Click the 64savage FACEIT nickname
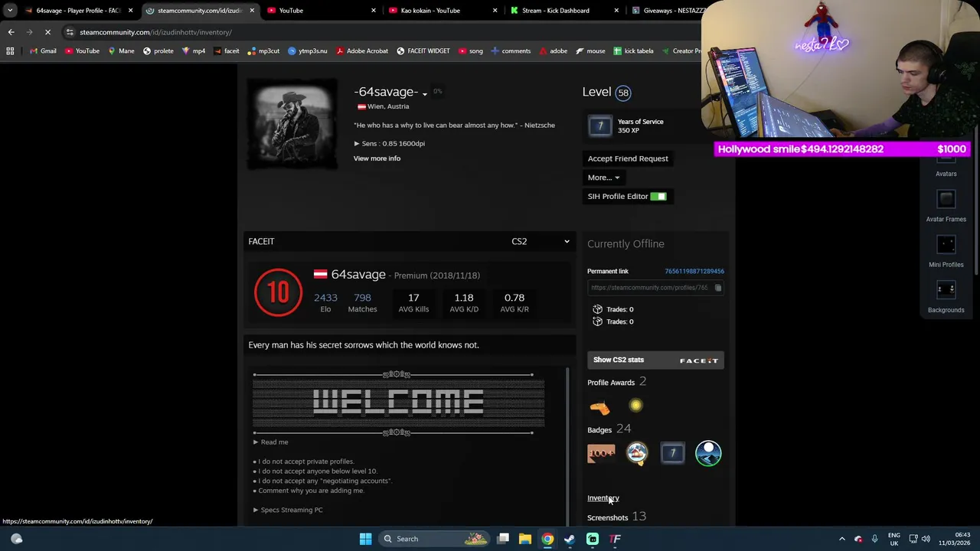The image size is (980, 551). (358, 275)
